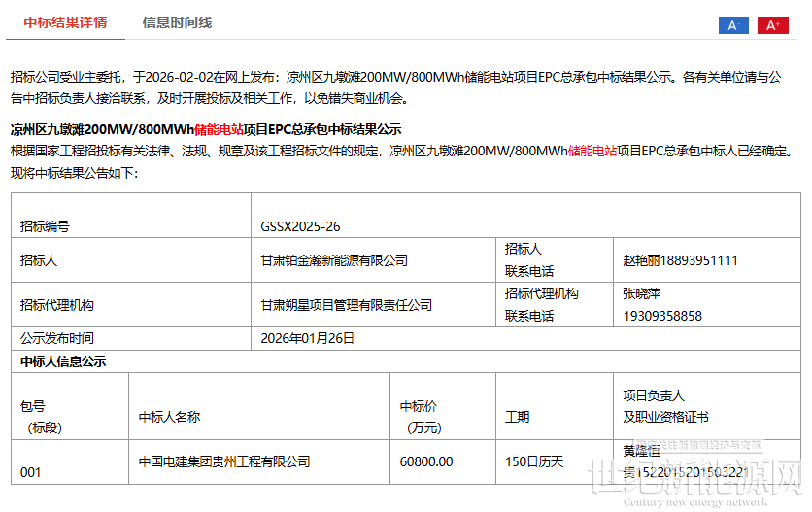Select company name 甘肃铂金瀚新能源有限公司

coord(334,260)
